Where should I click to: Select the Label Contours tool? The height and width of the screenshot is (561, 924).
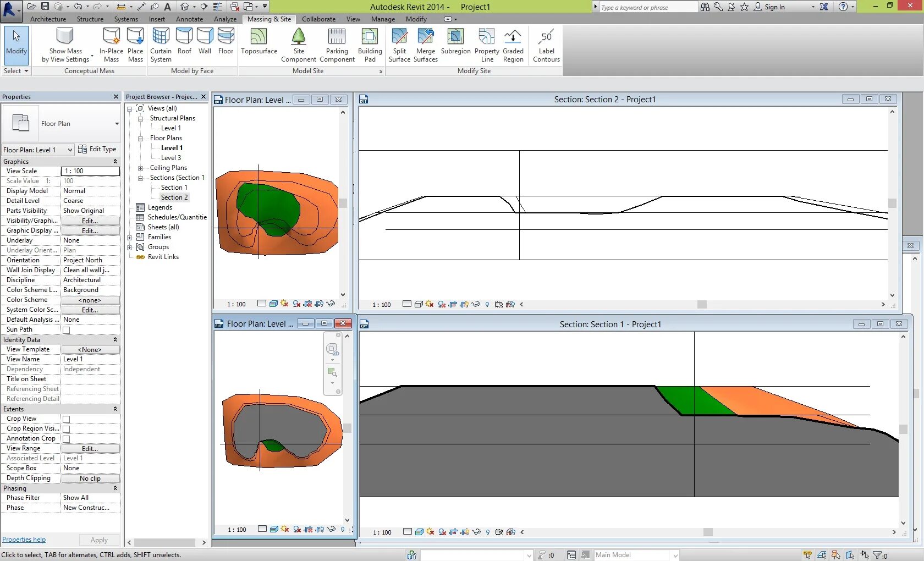tap(546, 46)
